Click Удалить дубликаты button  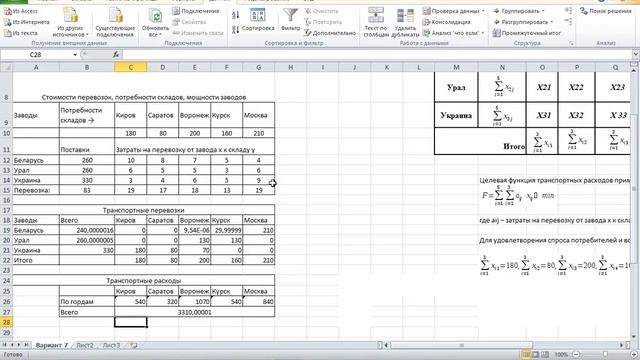405,22
